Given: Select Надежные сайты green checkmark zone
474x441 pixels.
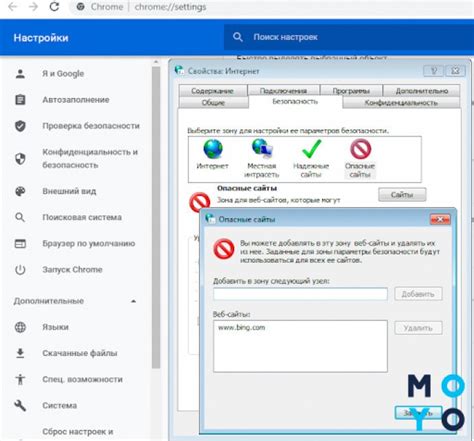Looking at the screenshot, I should click(x=311, y=149).
